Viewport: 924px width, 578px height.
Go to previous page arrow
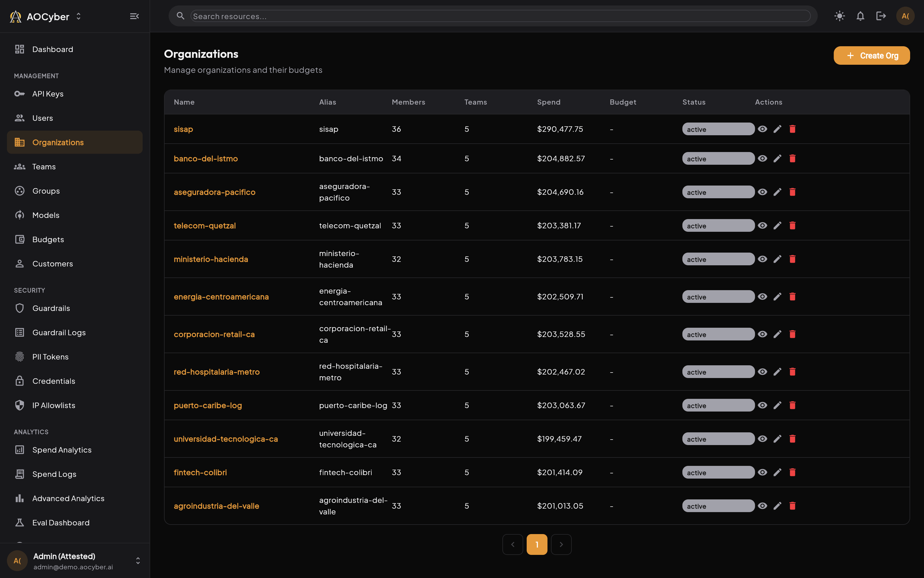pyautogui.click(x=513, y=544)
